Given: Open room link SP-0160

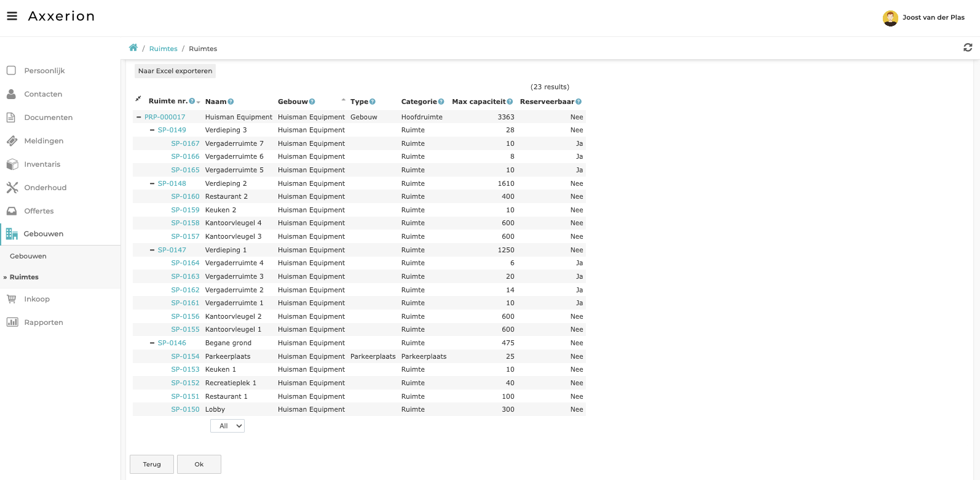Looking at the screenshot, I should click(185, 197).
